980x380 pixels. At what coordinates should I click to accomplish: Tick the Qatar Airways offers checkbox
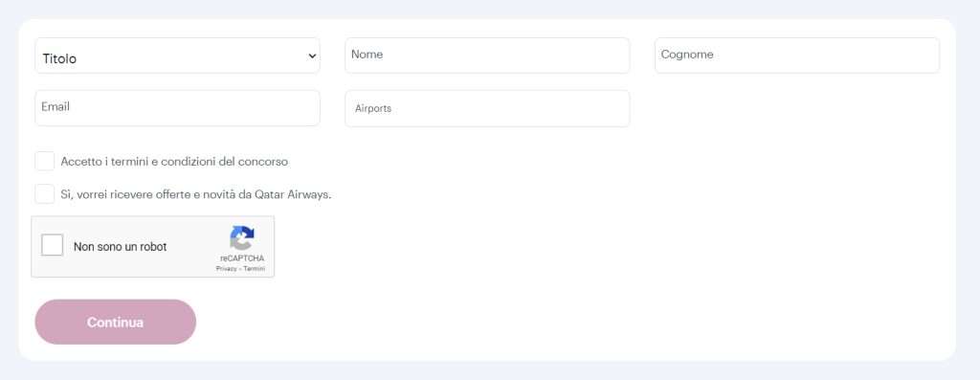(44, 193)
